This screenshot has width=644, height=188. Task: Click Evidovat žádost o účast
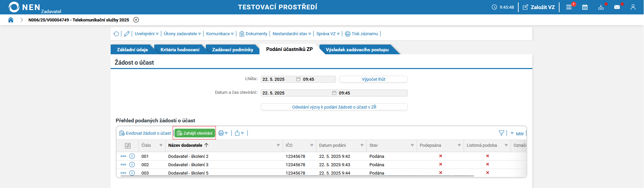coord(145,133)
